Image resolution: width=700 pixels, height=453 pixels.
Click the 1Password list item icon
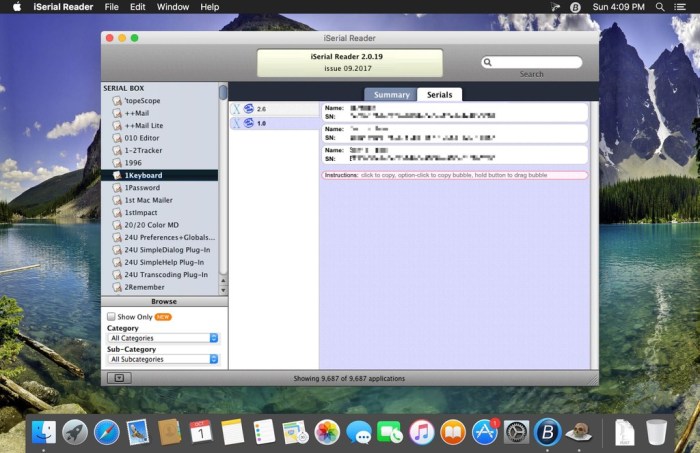click(118, 188)
